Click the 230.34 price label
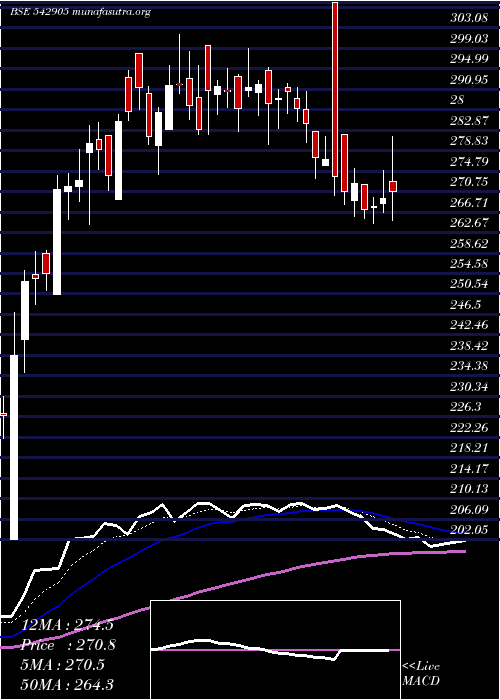 [469, 387]
